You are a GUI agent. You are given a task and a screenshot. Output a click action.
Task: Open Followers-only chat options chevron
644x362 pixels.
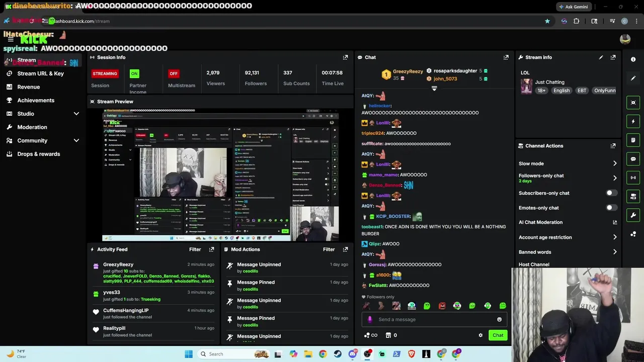[x=614, y=178]
